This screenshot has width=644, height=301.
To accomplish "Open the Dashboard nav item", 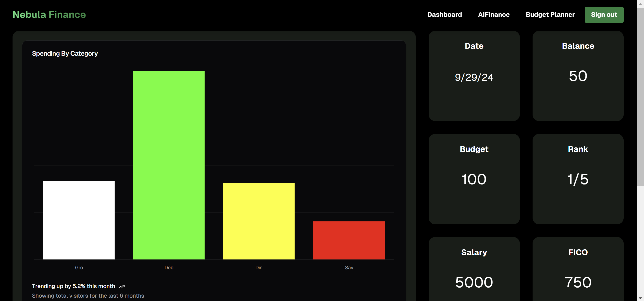I will [444, 15].
